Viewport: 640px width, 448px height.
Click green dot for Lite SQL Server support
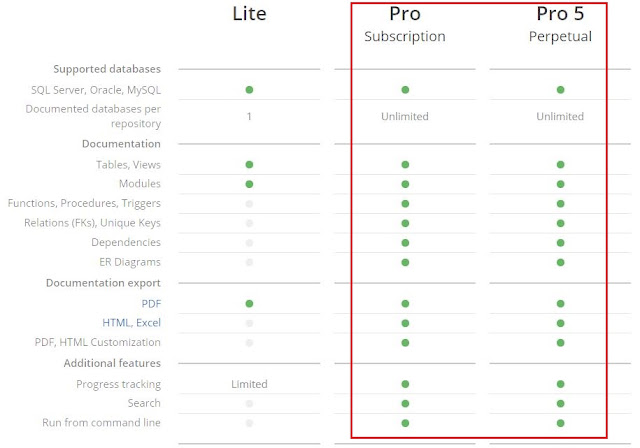pyautogui.click(x=249, y=90)
